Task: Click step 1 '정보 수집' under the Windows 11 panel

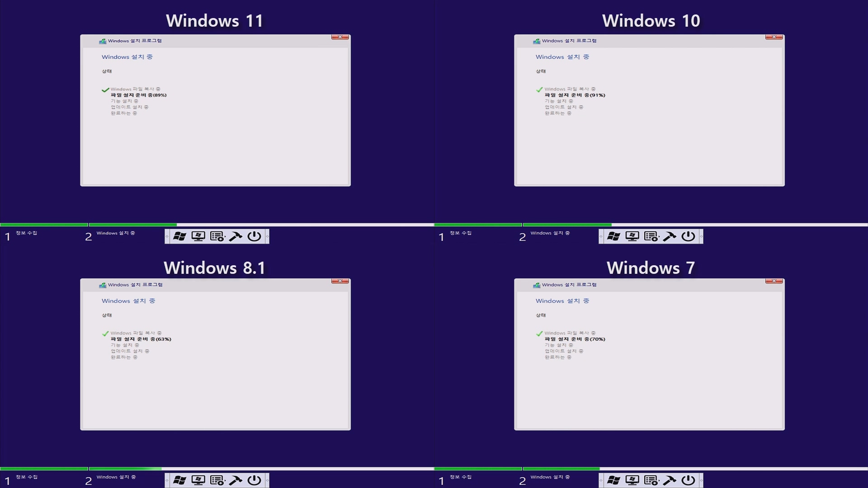Action: (x=27, y=233)
